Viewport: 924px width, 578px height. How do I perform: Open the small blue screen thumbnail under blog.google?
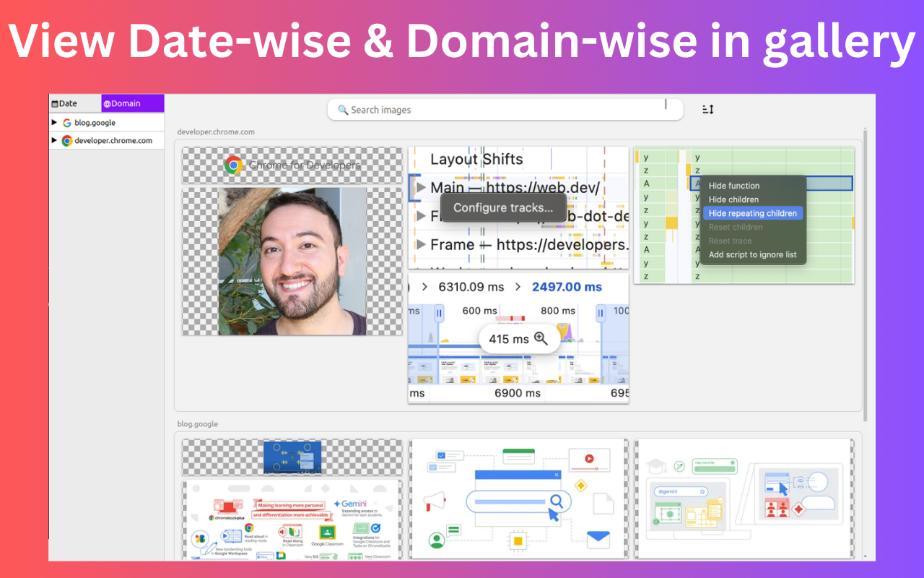click(x=292, y=457)
